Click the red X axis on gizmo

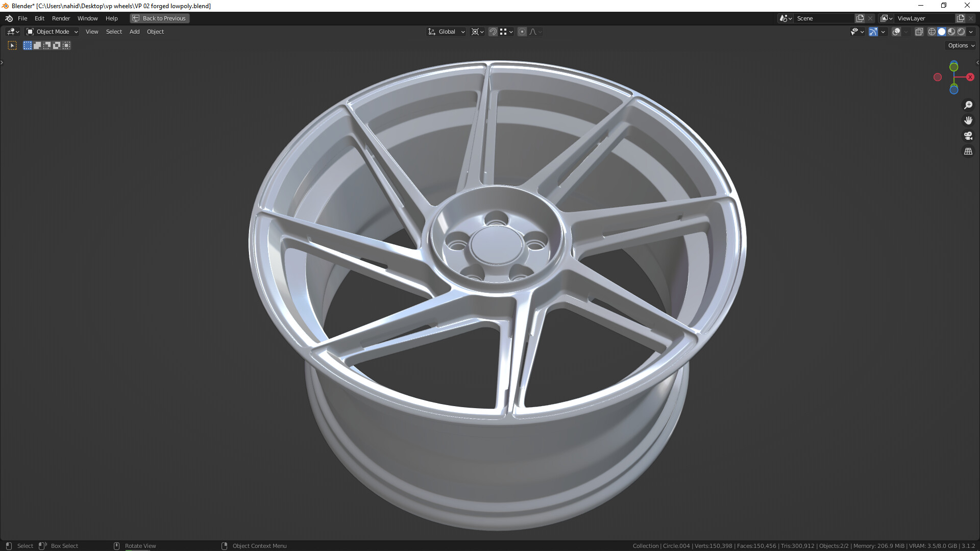click(970, 77)
